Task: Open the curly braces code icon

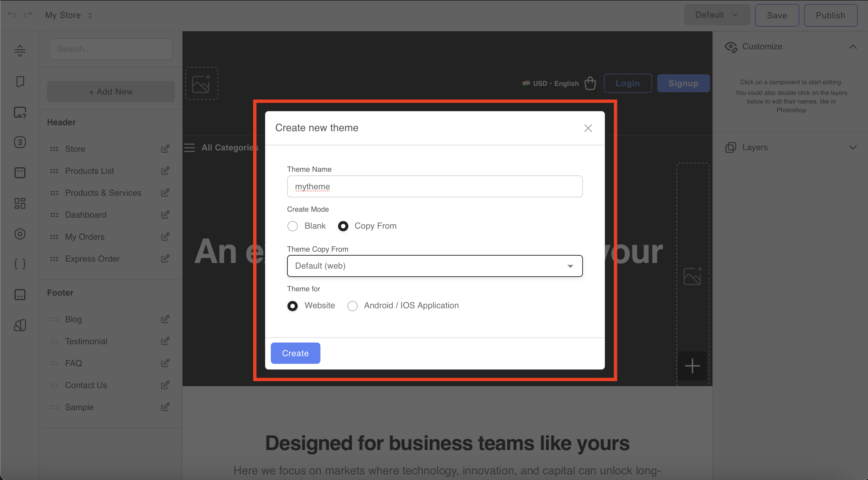Action: pyautogui.click(x=20, y=264)
